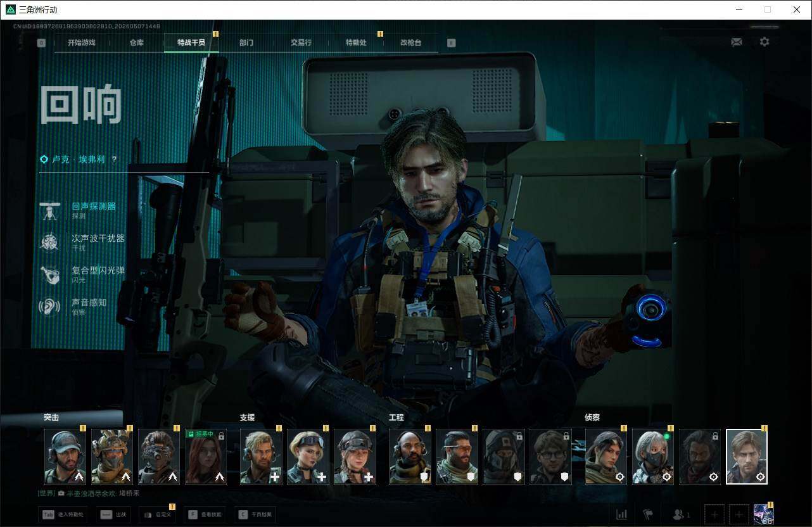Click the second empty squad plus slot

pyautogui.click(x=739, y=514)
